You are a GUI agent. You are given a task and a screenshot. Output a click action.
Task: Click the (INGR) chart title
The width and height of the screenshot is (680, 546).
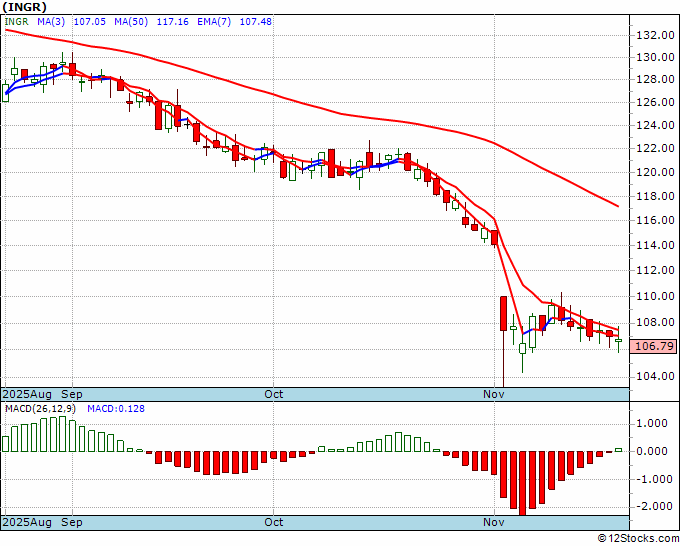24,7
